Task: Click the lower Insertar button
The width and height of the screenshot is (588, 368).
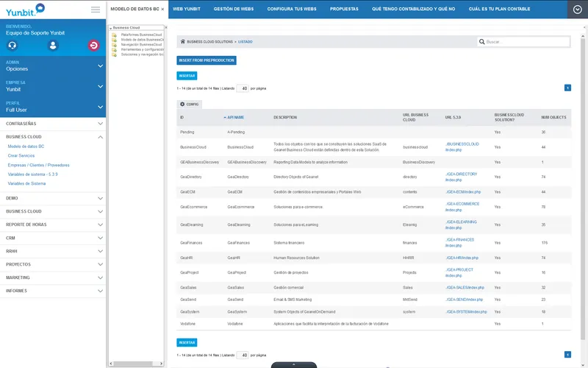Action: pyautogui.click(x=187, y=342)
